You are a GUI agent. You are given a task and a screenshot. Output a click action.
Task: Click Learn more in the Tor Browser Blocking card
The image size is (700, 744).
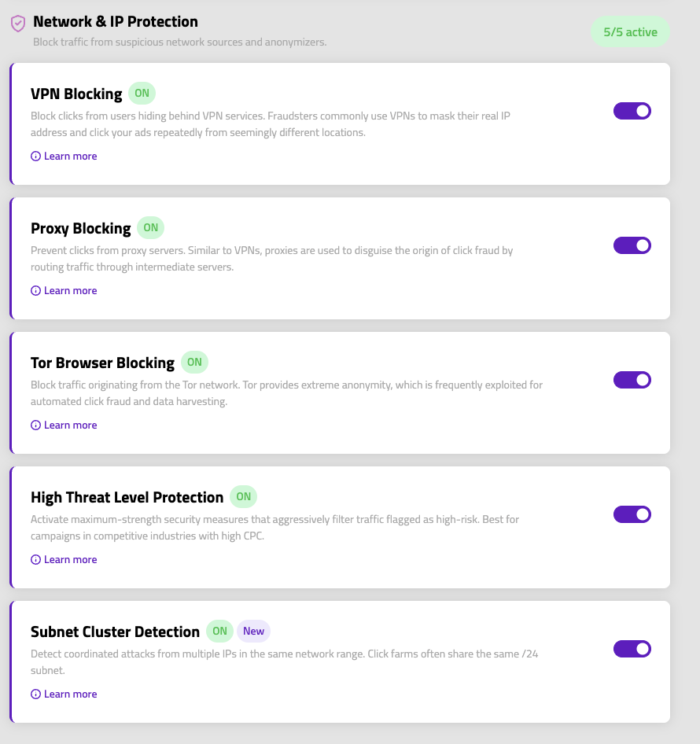71,425
